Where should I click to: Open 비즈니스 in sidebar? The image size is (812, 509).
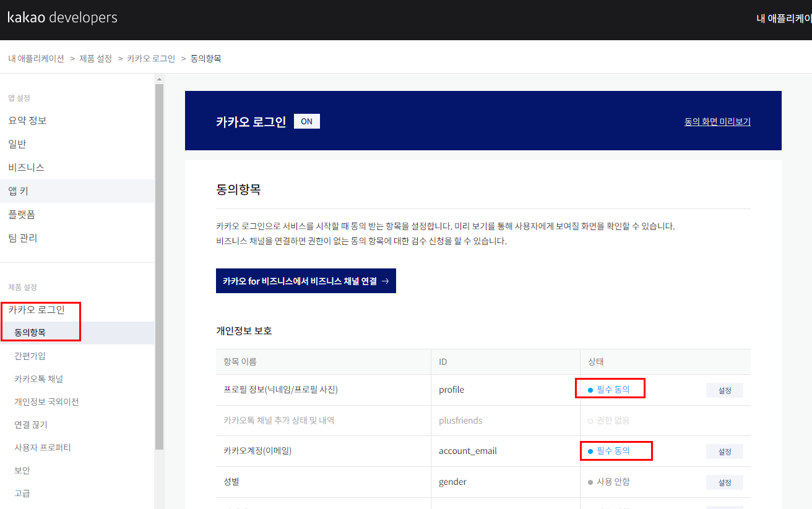point(77,168)
